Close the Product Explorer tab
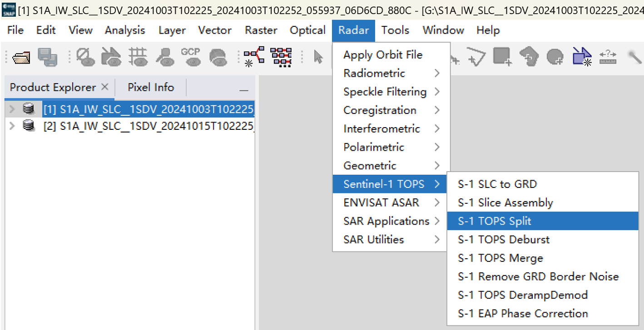The height and width of the screenshot is (330, 644). tap(105, 86)
